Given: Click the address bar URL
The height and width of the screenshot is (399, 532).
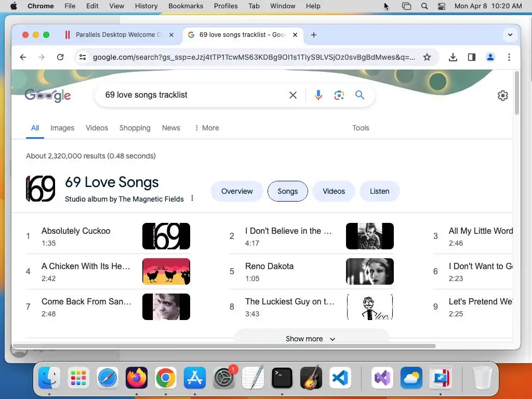Looking at the screenshot, I should 254,57.
